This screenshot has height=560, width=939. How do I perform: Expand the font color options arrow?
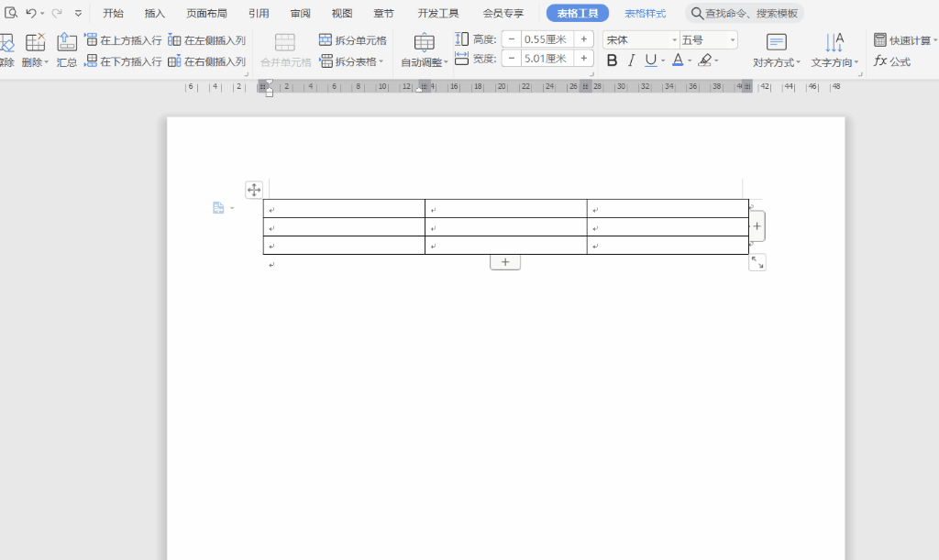690,61
